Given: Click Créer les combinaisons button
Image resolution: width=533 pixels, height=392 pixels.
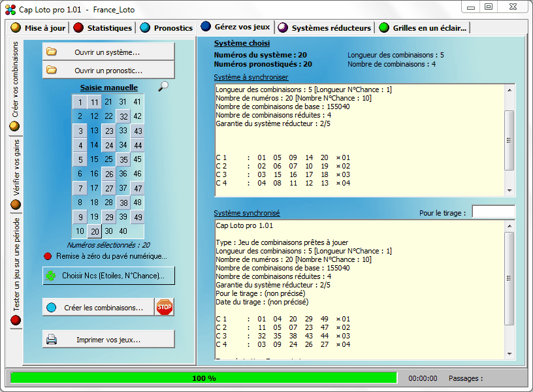Looking at the screenshot, I should pyautogui.click(x=98, y=307).
